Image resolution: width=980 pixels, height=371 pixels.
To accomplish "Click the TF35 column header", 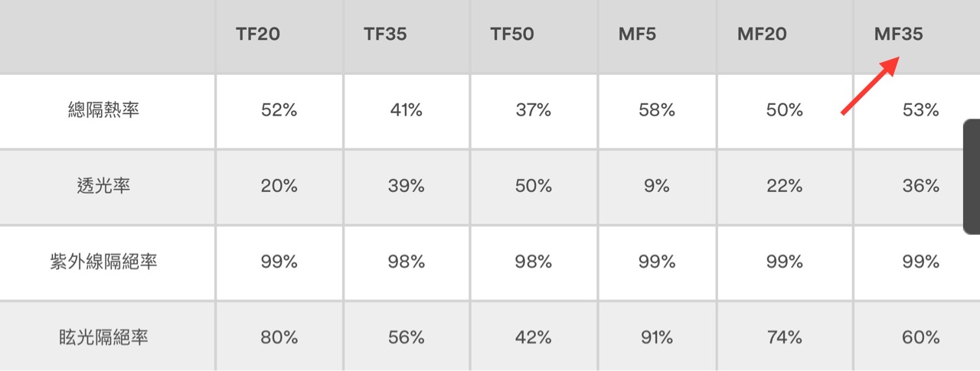I will (385, 34).
